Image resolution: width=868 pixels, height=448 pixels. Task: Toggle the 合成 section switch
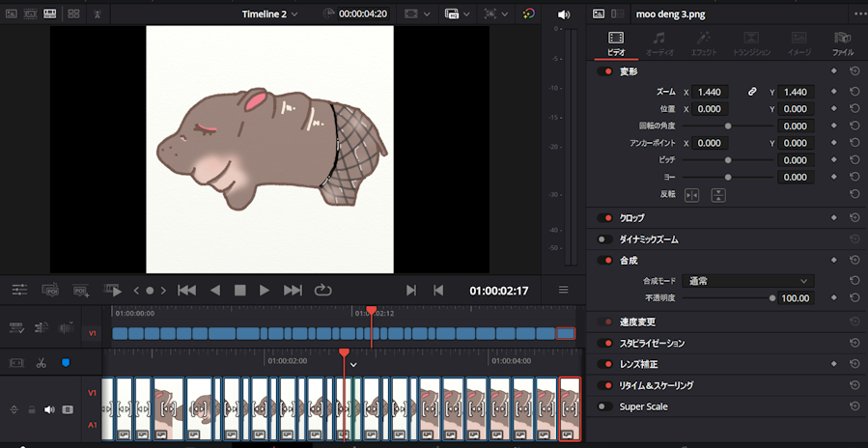(x=605, y=260)
